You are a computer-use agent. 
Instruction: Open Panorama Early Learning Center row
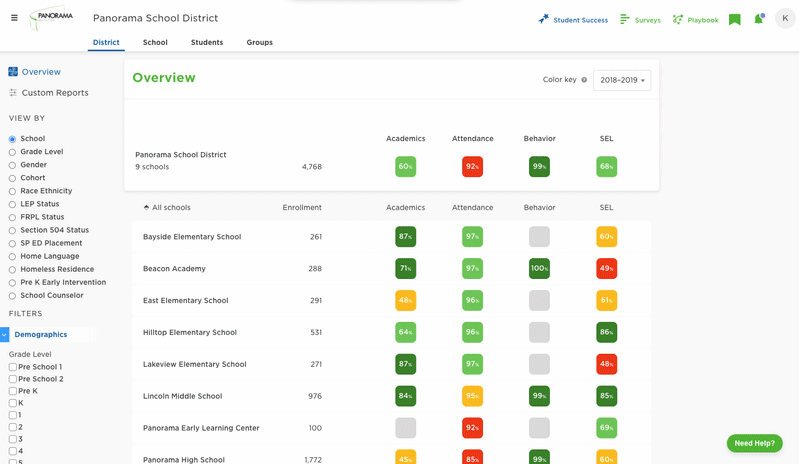(391, 428)
